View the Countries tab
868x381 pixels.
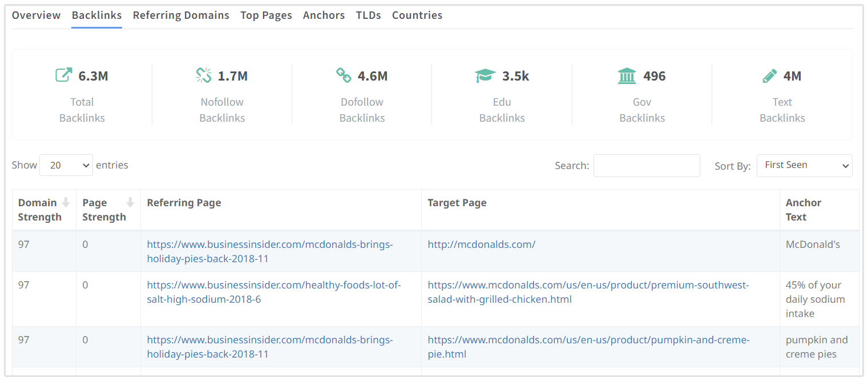[x=417, y=15]
